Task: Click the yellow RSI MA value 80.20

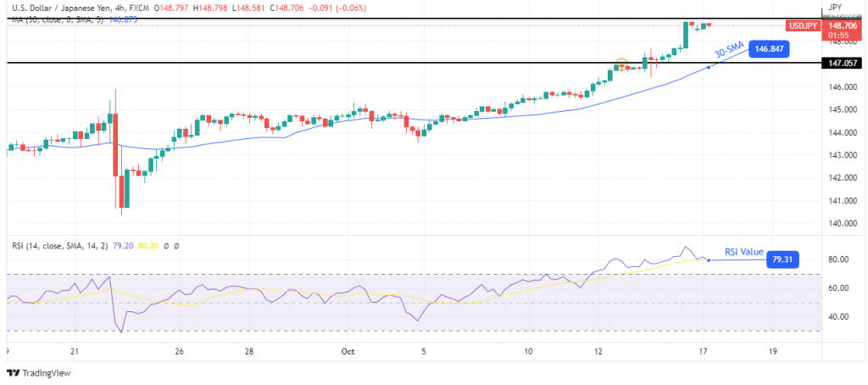Action: point(147,246)
